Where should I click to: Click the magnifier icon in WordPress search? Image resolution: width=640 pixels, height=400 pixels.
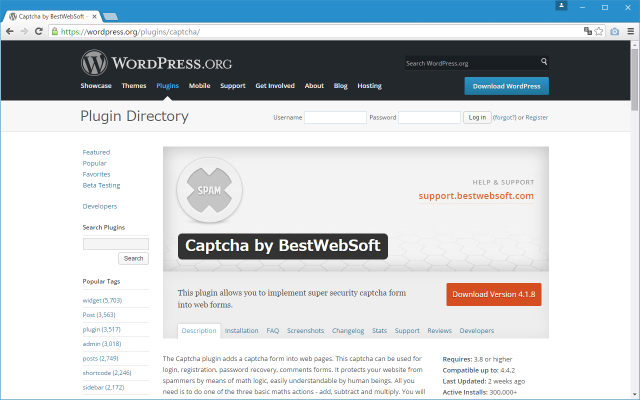(544, 61)
